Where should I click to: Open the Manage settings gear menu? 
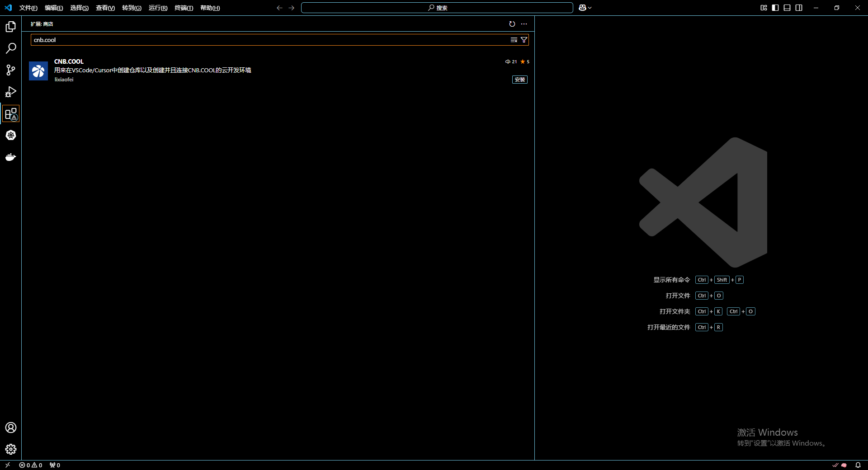point(11,449)
